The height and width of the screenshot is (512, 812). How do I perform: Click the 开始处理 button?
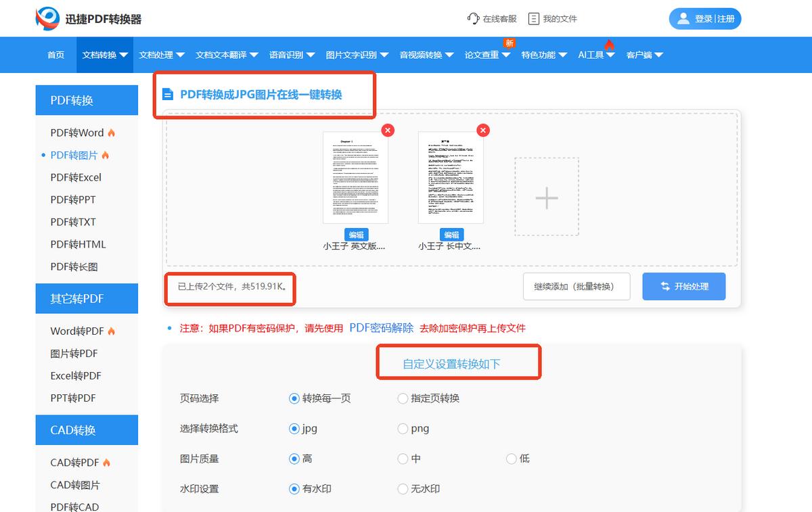683,286
